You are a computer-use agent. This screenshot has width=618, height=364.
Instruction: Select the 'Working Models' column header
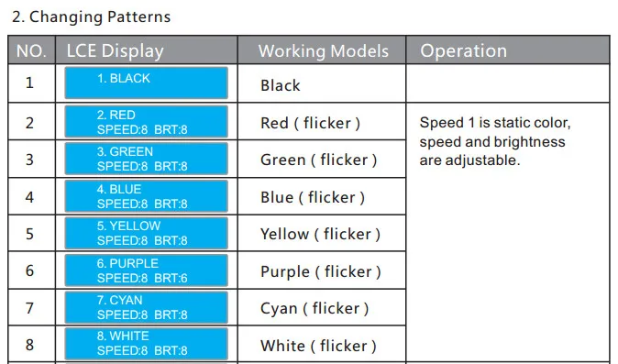pyautogui.click(x=322, y=50)
